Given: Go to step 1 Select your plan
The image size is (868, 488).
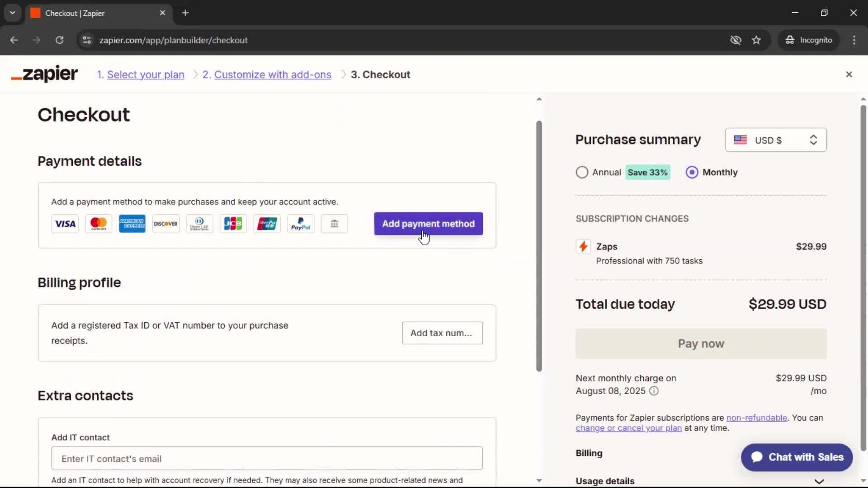Looking at the screenshot, I should pyautogui.click(x=146, y=75).
